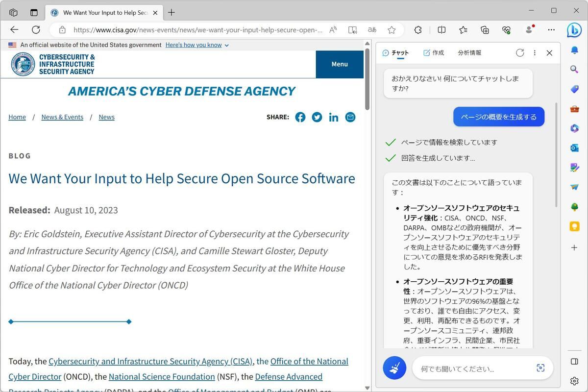Screen dimensions: 588x392
Task: Open Read aloud feature
Action: coord(333,30)
